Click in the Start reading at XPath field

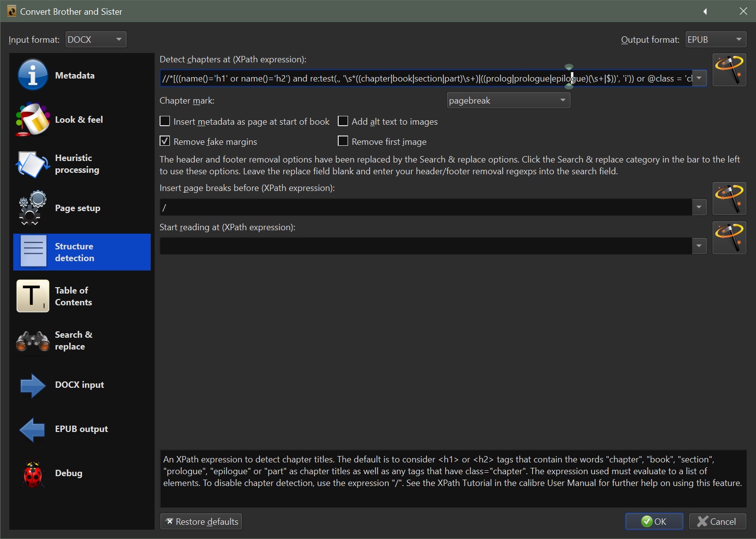point(426,246)
